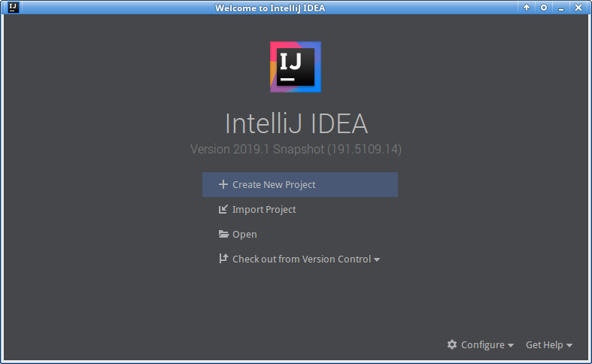Click the Check out from Version Control label
Image resolution: width=592 pixels, height=364 pixels.
[302, 259]
